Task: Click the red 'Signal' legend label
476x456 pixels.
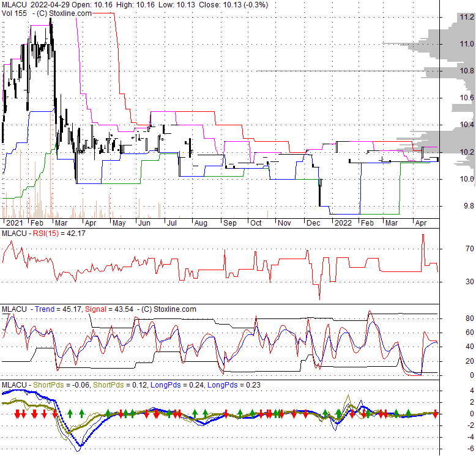Action: click(x=95, y=309)
